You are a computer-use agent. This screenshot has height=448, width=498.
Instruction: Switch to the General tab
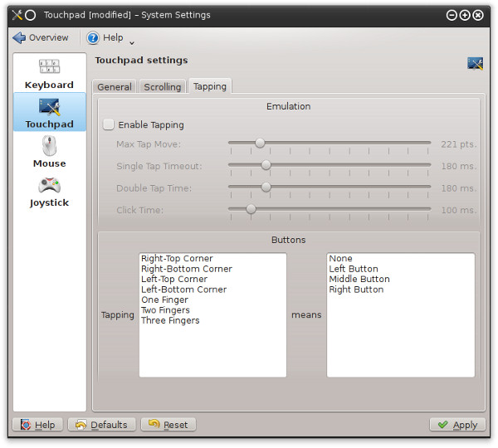point(115,86)
